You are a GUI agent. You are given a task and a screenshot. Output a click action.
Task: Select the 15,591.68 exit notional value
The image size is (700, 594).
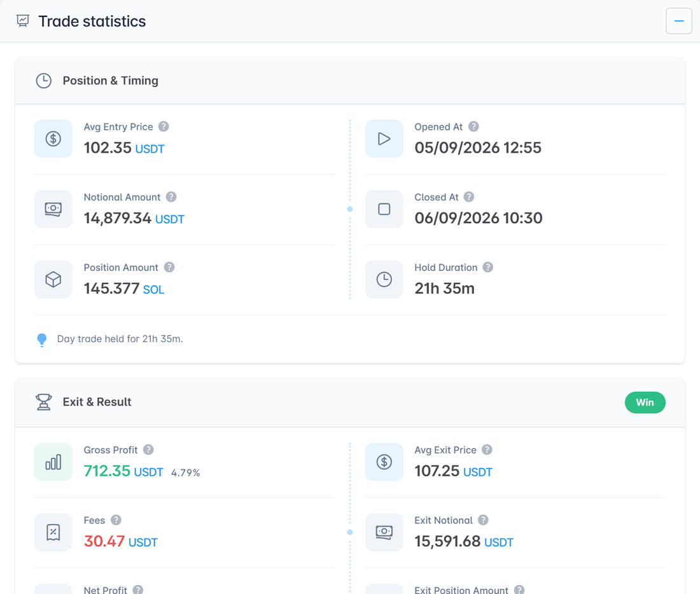[447, 541]
